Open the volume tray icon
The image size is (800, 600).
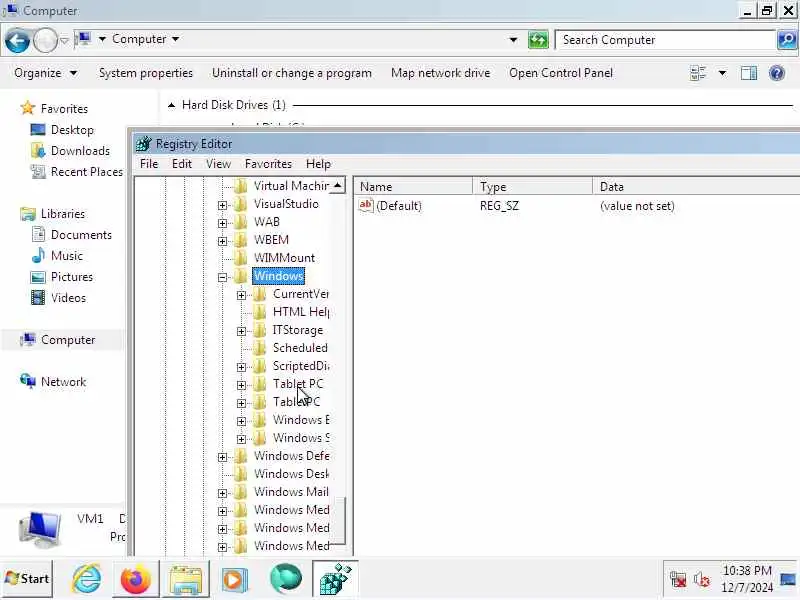tap(702, 580)
